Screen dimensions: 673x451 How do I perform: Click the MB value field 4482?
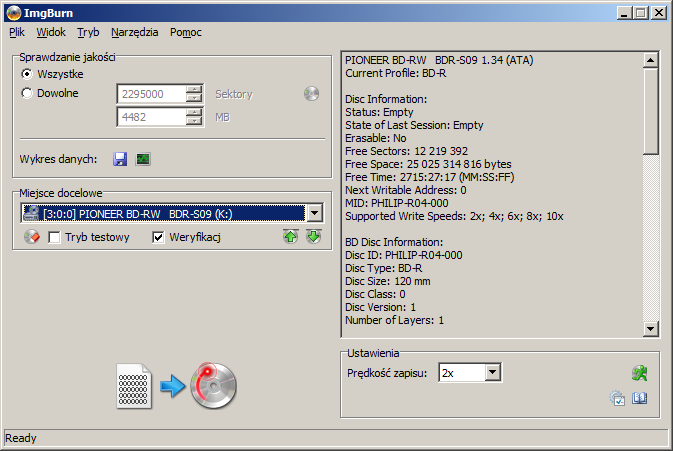(152, 117)
